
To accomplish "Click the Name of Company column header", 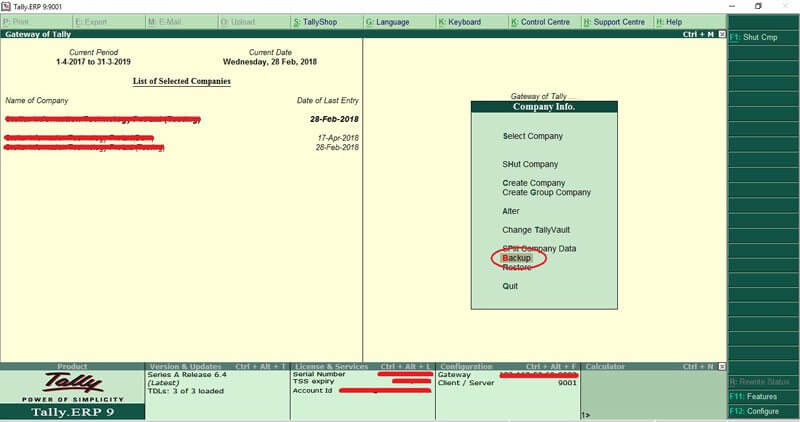I will [x=37, y=101].
